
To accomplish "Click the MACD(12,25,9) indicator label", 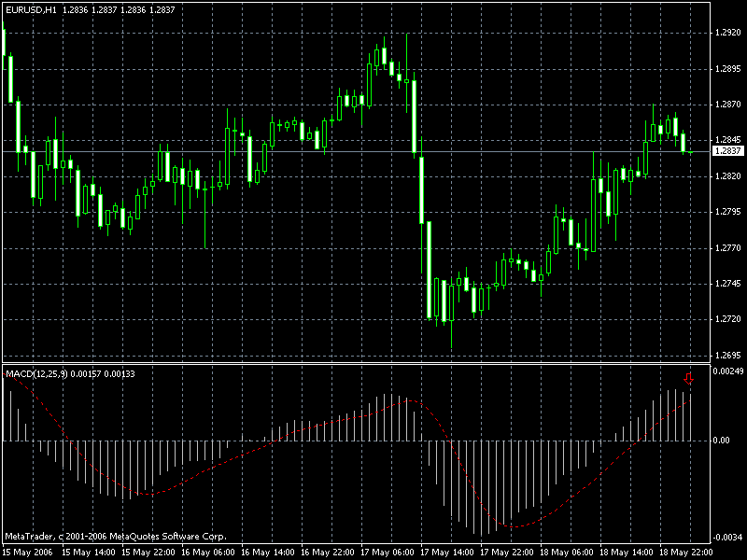I will click(36, 374).
